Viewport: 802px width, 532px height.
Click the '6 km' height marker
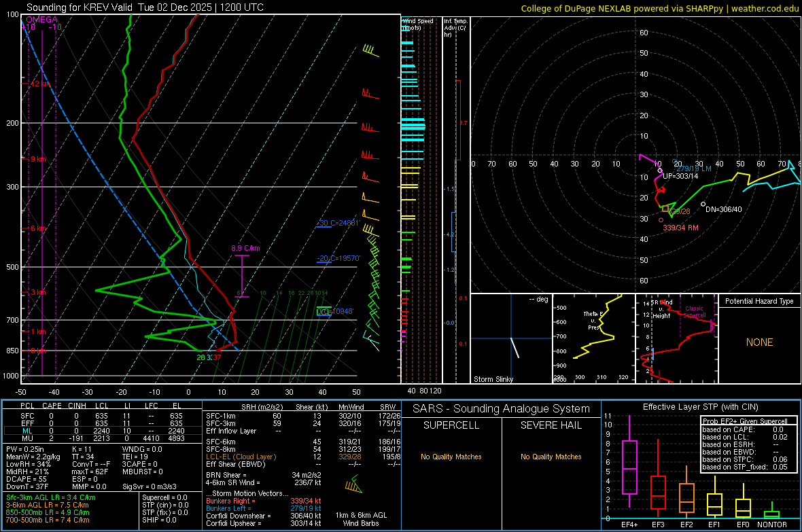tap(38, 228)
